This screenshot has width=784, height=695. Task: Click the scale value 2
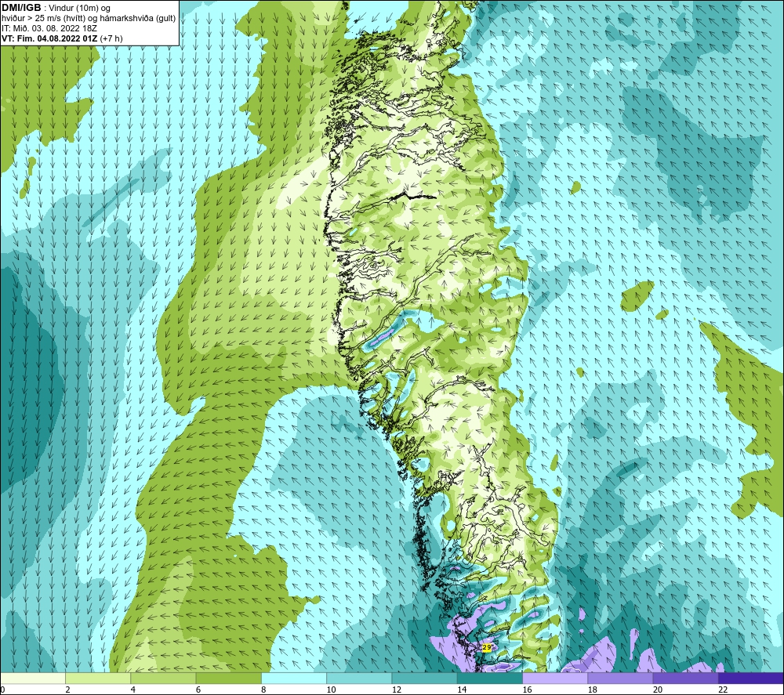pyautogui.click(x=68, y=690)
